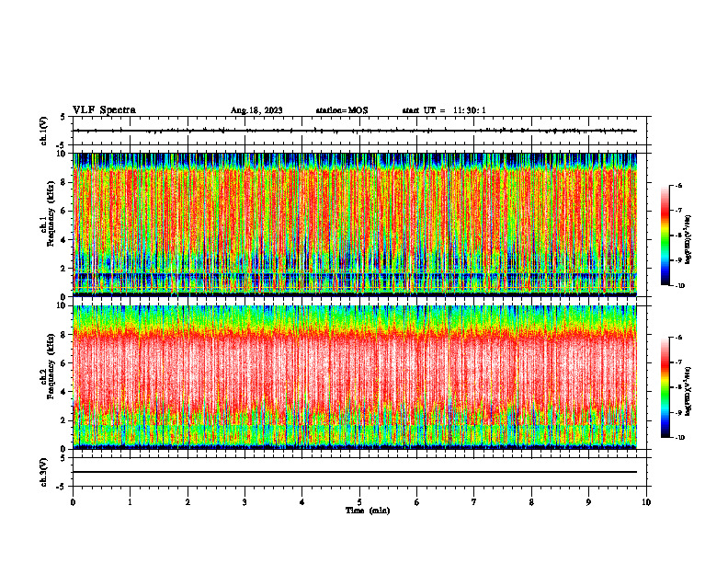The height and width of the screenshot is (563, 728).
Task: Select the date text "Aug.18, 2023"
Action: 256,110
